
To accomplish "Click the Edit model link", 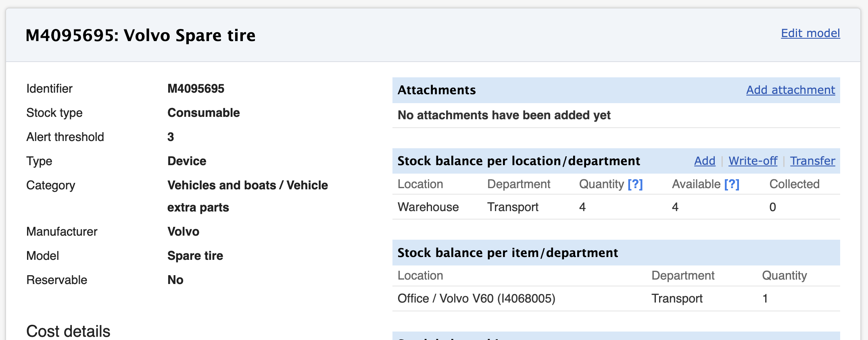I will [x=810, y=33].
